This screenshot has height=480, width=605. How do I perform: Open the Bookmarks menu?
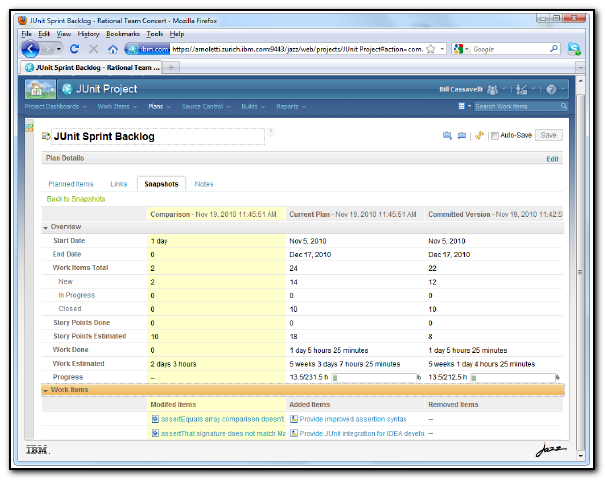pyautogui.click(x=123, y=34)
